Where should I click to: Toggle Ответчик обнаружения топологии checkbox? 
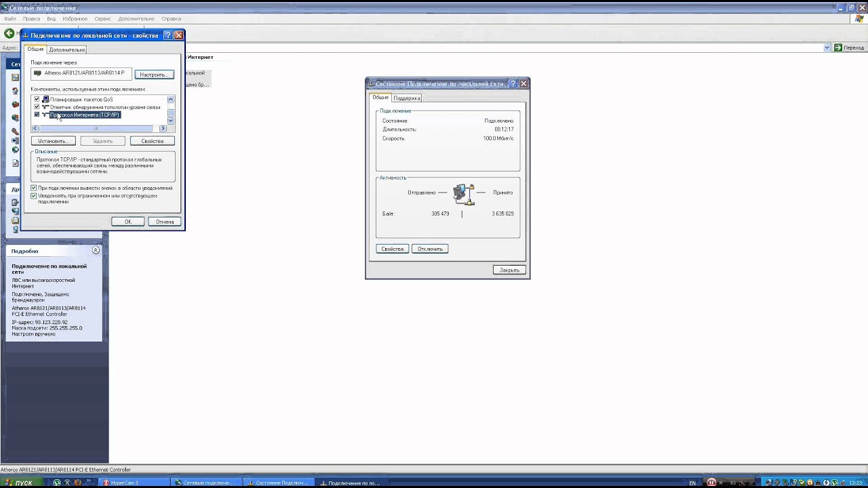click(37, 107)
